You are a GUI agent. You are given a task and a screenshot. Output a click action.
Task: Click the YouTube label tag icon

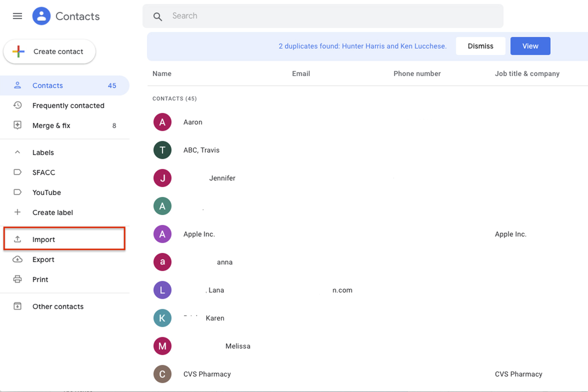click(x=18, y=193)
